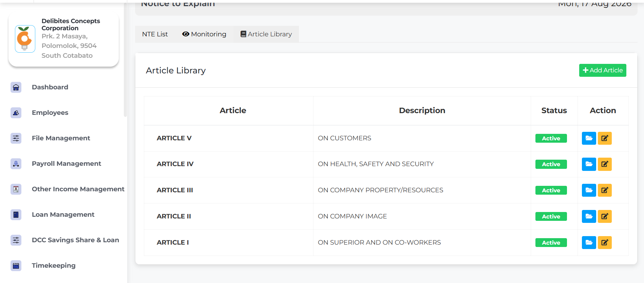Click Active status badge for ARTICLE IV
The image size is (644, 283).
[551, 164]
